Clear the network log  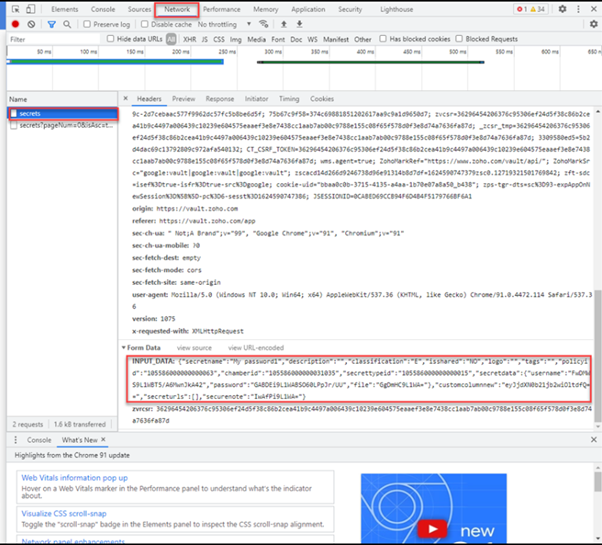pyautogui.click(x=31, y=24)
